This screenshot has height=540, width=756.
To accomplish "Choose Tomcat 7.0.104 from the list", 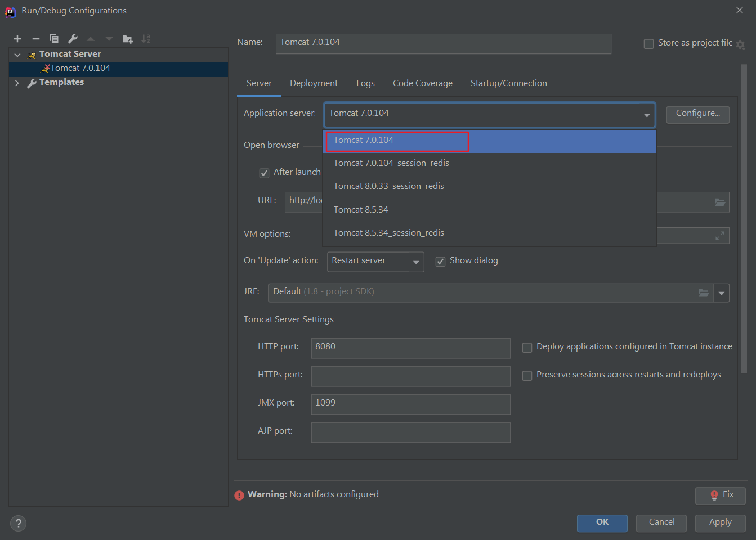I will tap(489, 141).
